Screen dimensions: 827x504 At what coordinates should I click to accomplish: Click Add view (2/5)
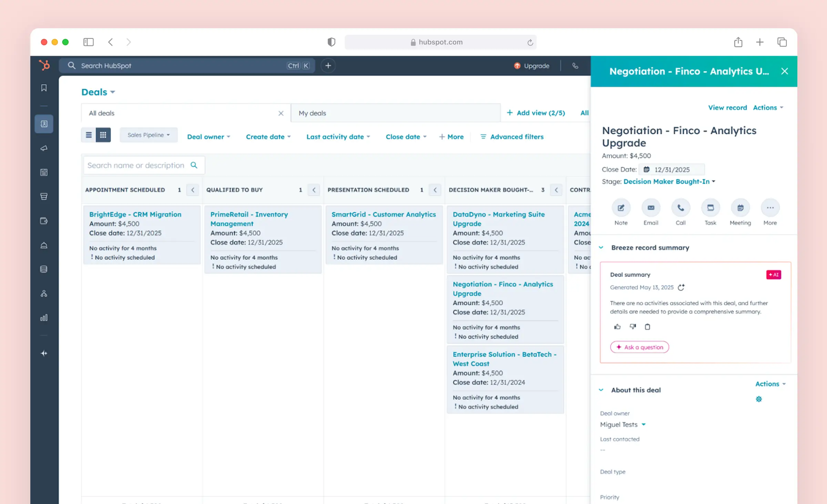pyautogui.click(x=536, y=113)
